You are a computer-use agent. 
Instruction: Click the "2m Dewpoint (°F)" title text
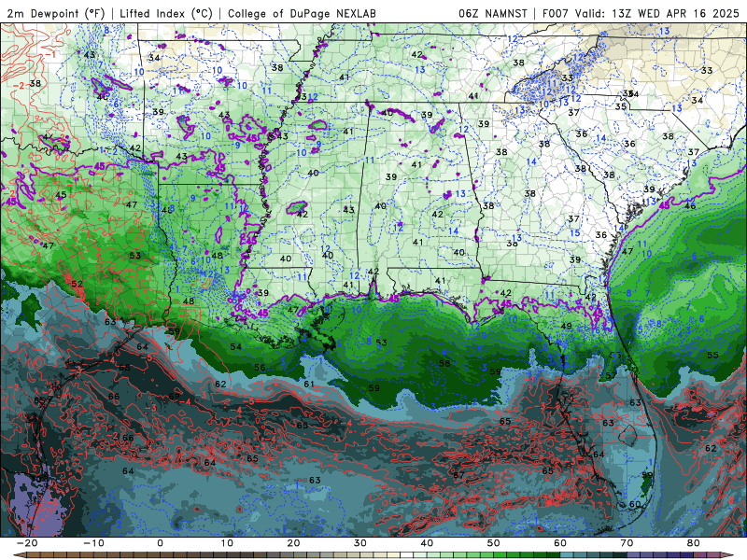(x=56, y=13)
